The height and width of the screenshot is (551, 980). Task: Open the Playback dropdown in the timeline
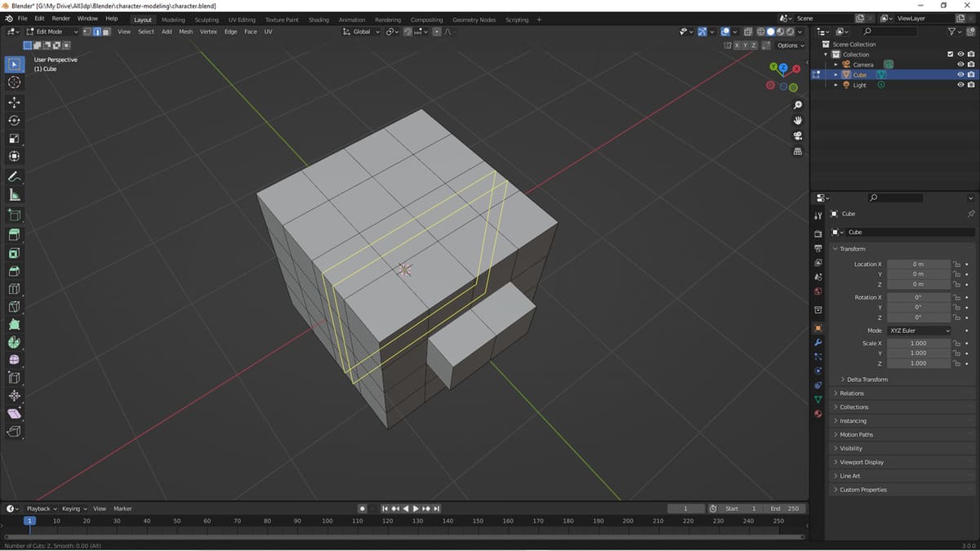[x=42, y=509]
